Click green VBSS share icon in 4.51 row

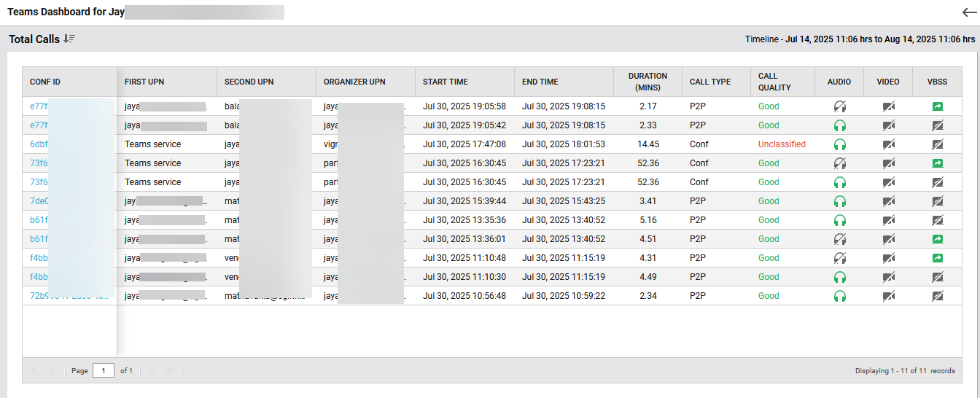pyautogui.click(x=938, y=239)
